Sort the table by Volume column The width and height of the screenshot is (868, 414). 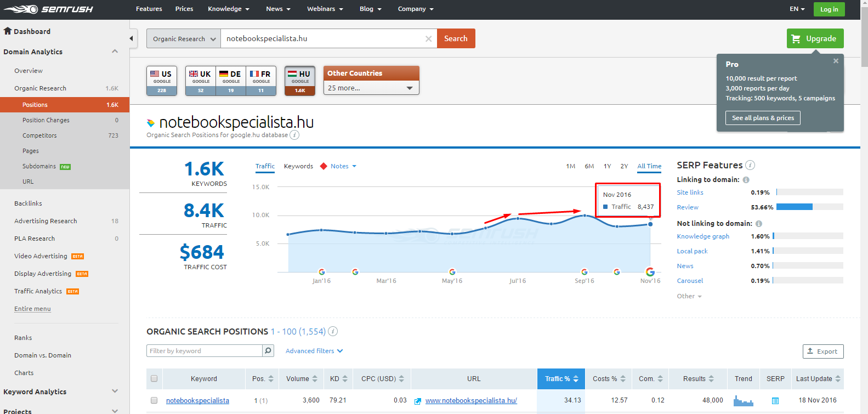pyautogui.click(x=302, y=379)
